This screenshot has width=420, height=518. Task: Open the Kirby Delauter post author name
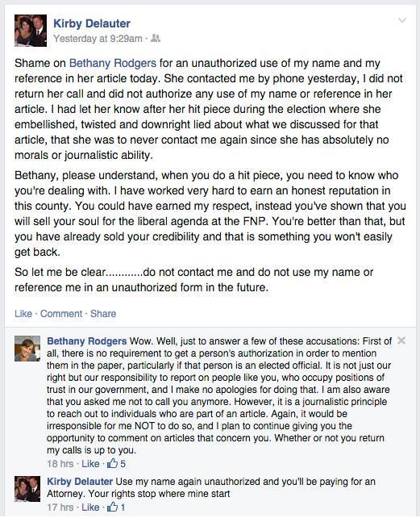coord(92,23)
